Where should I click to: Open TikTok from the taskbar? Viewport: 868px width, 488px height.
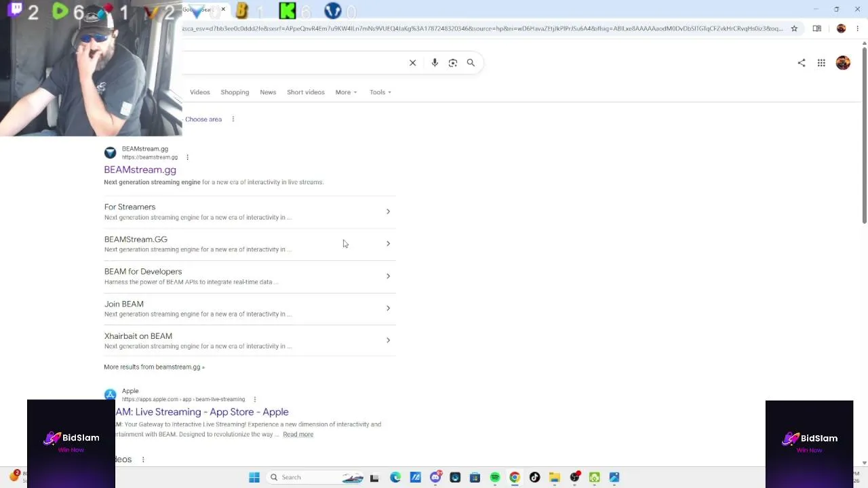pyautogui.click(x=534, y=477)
